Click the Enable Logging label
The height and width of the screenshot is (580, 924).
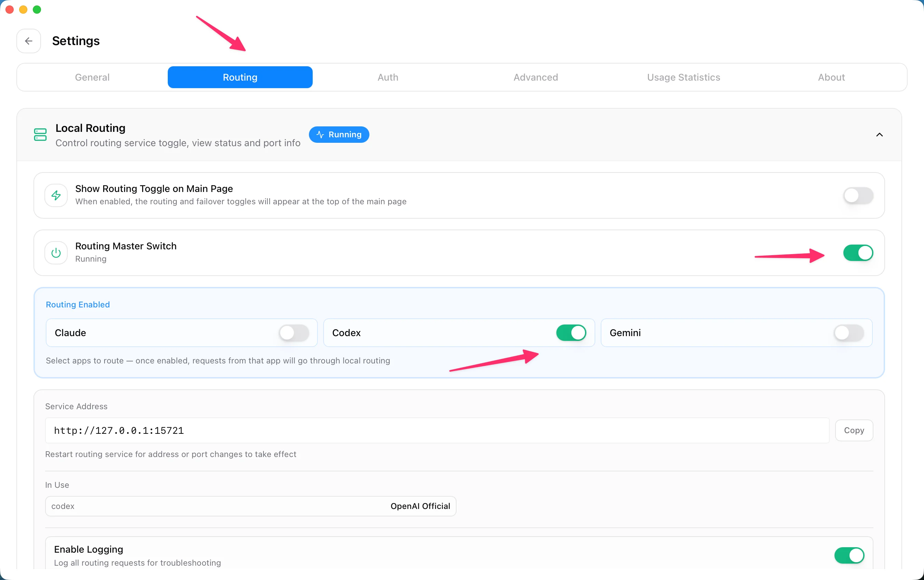point(89,549)
